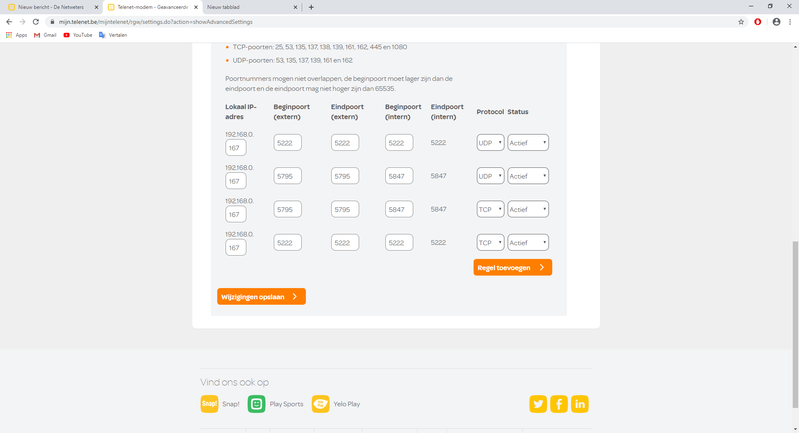
Task: Open the Gmail bookmark
Action: pyautogui.click(x=44, y=35)
